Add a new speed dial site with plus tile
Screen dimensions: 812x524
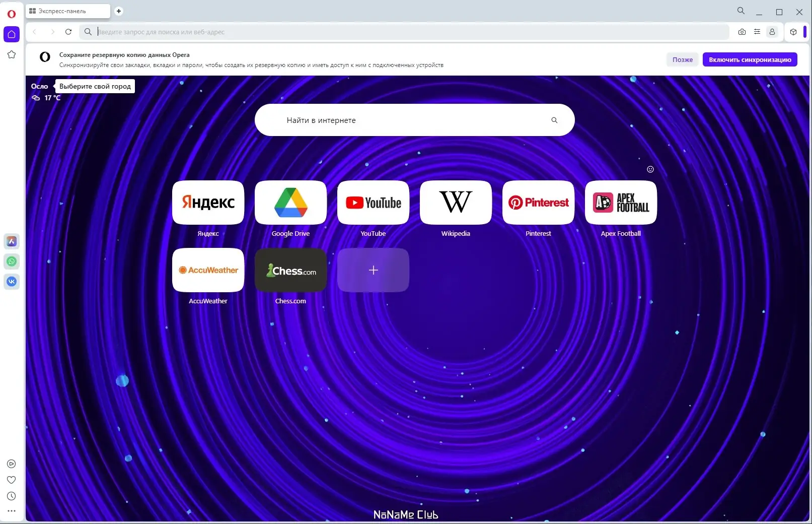373,270
